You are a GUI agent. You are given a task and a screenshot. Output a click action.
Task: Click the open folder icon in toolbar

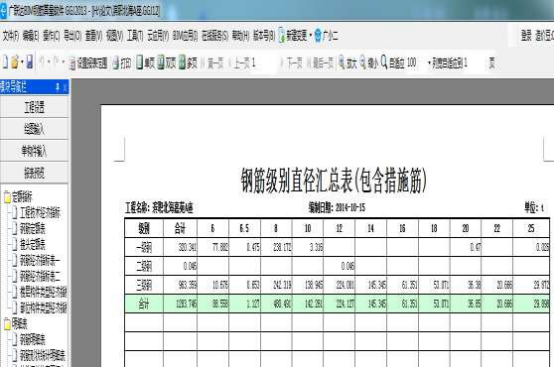click(15, 62)
